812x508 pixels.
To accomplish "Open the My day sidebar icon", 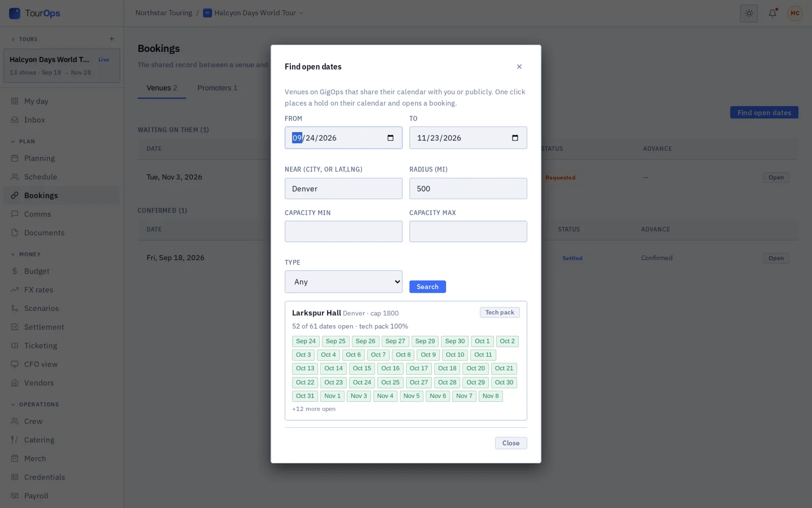I will (15, 101).
